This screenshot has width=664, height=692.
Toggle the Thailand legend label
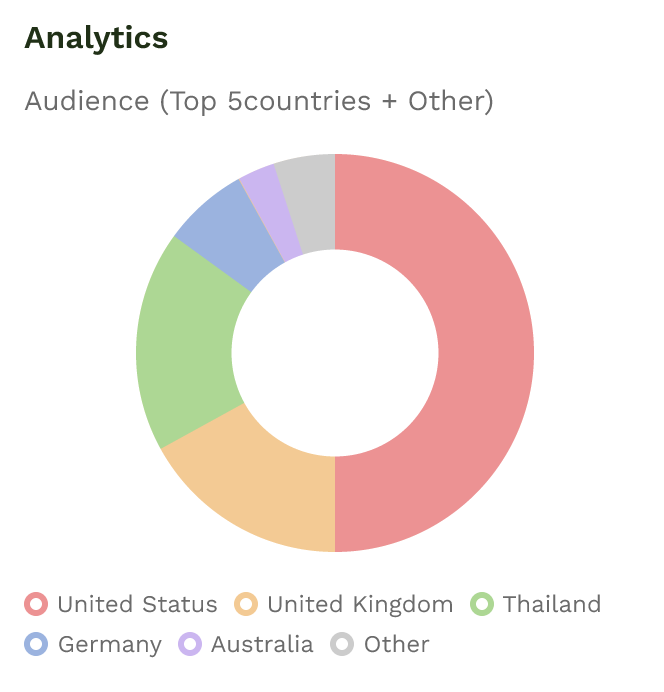tap(552, 604)
